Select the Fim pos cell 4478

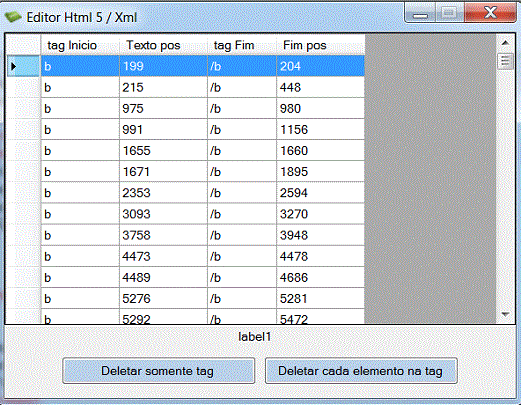320,256
